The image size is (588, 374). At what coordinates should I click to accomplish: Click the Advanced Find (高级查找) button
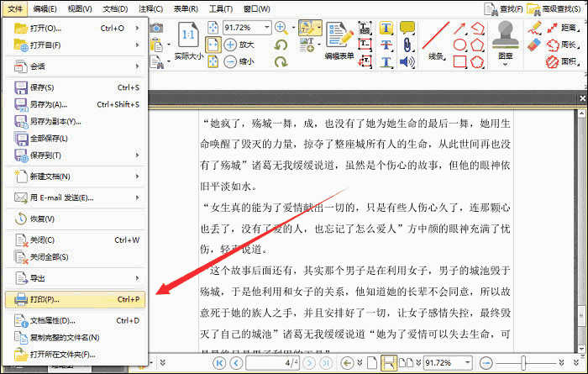[x=554, y=8]
